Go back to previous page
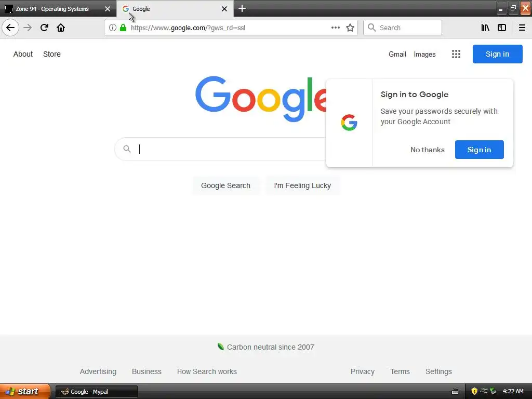 (10, 28)
